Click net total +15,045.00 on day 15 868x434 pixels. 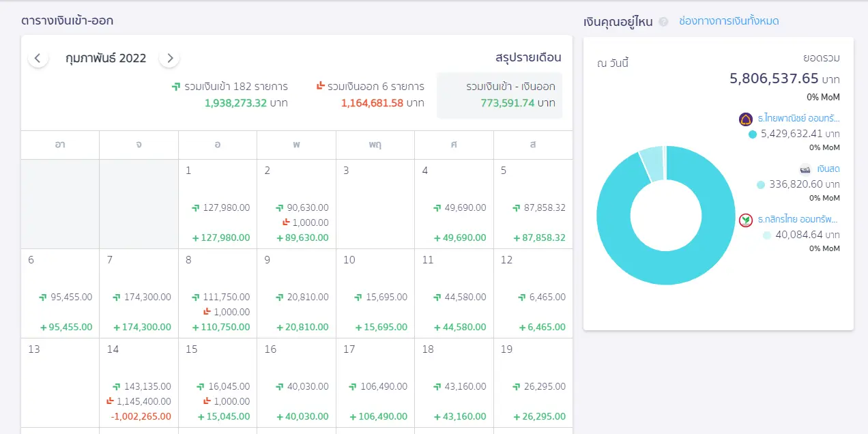223,416
